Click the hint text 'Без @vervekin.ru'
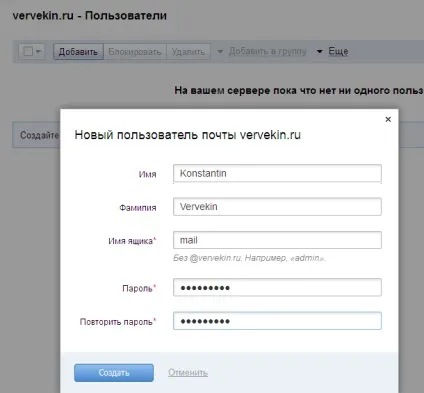This screenshot has width=424, height=393. pyautogui.click(x=207, y=258)
